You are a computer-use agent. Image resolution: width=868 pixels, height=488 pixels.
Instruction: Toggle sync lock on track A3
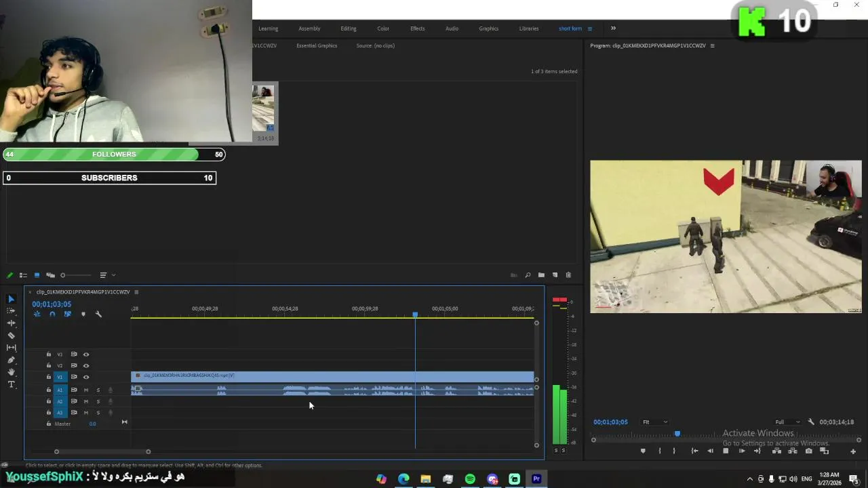(74, 412)
